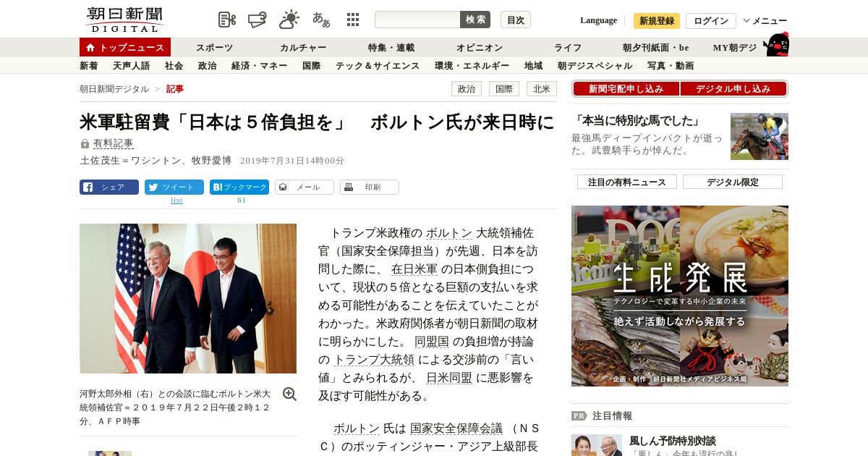868x456 pixels.
Task: Select 国際 in sub navigation
Action: (x=312, y=66)
